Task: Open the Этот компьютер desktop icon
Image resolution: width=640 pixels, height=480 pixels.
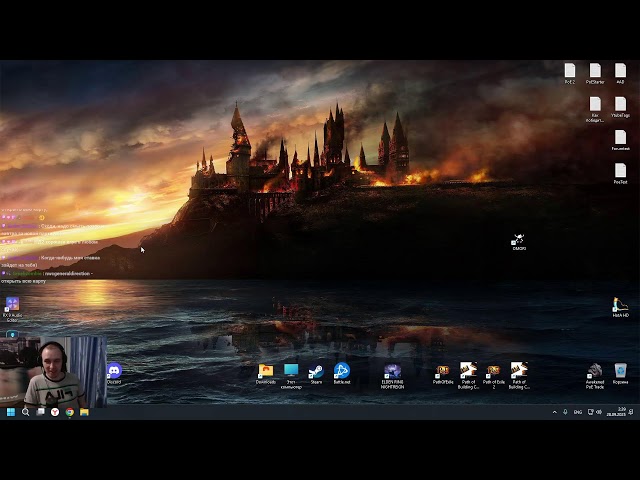Action: coord(291,376)
